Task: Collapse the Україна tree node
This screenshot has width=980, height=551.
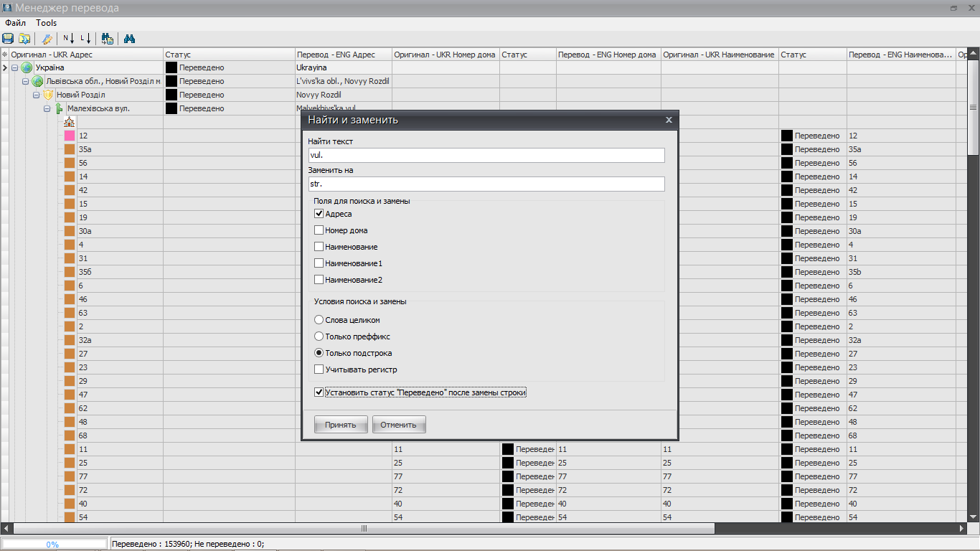Action: 15,67
